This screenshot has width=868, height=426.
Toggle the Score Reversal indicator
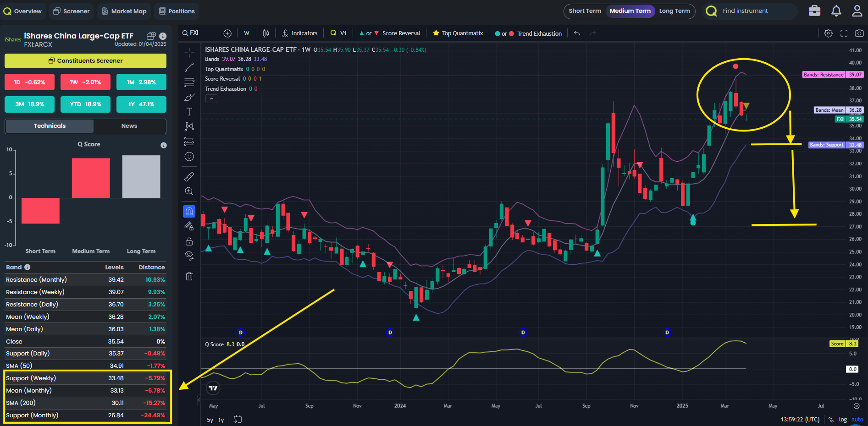390,33
